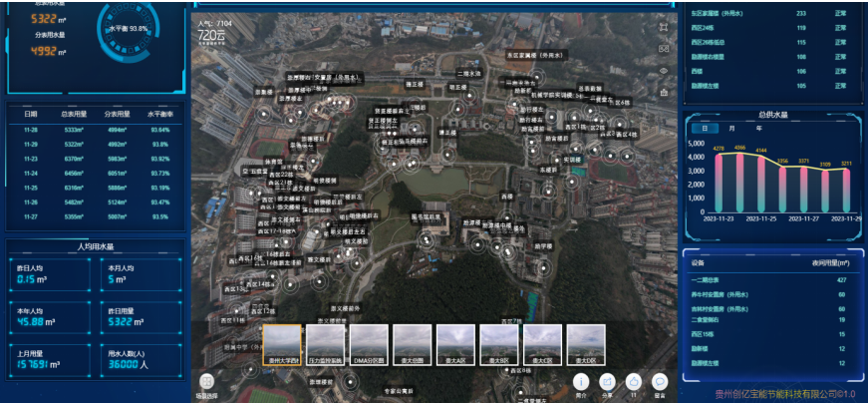Open the 场景选择 scene selector icon
Screen dimensions: 868x404
pos(206,382)
